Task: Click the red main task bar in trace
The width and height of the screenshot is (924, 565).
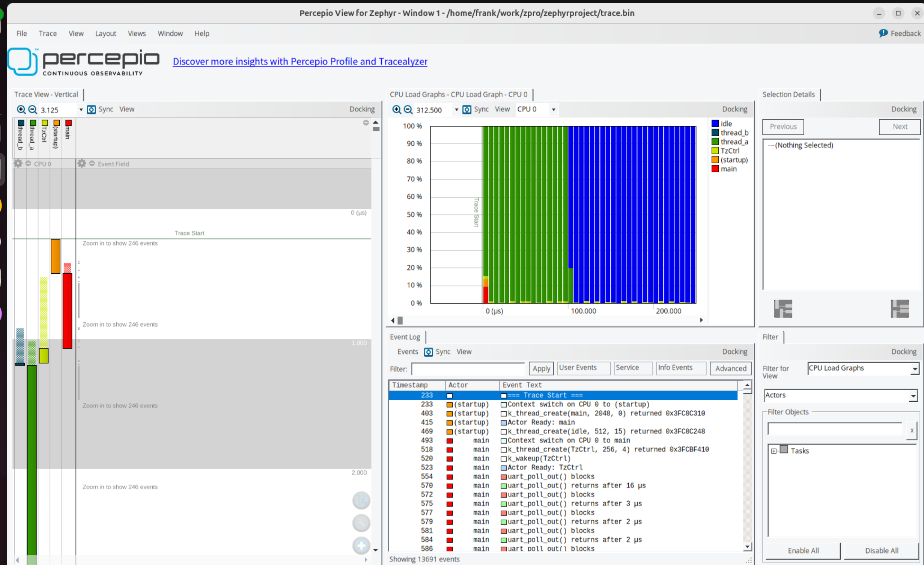Action: pos(68,311)
